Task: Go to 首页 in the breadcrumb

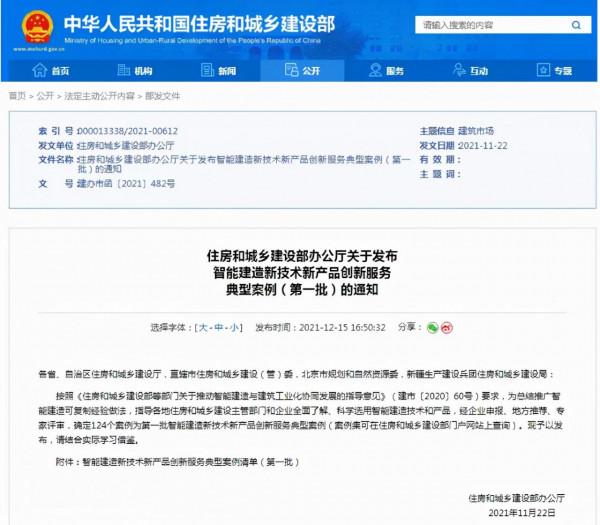Action: [17, 96]
